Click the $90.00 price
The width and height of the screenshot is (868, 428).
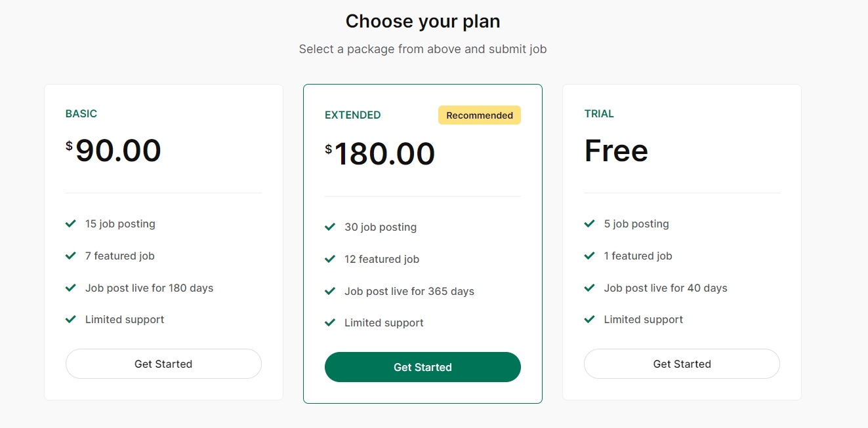pyautogui.click(x=114, y=151)
